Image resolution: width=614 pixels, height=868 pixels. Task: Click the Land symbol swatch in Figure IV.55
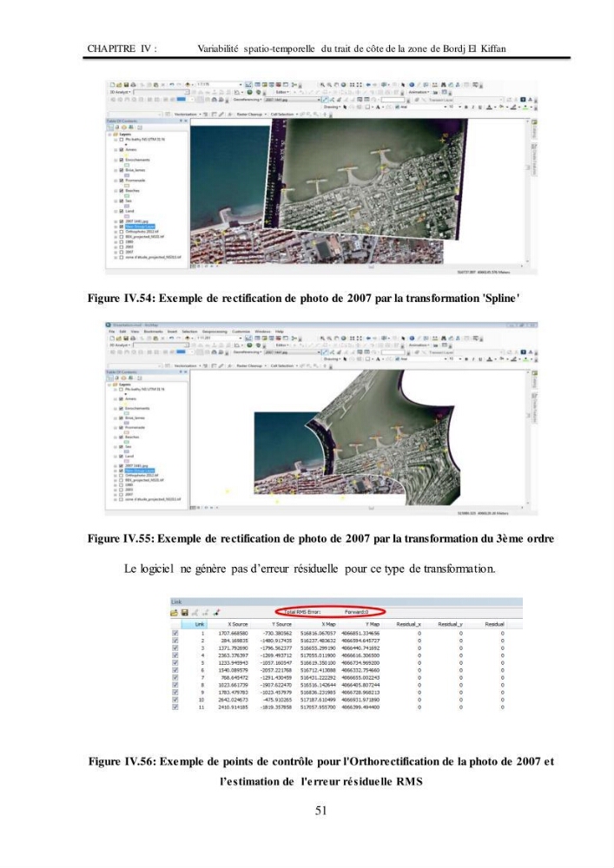tap(126, 461)
